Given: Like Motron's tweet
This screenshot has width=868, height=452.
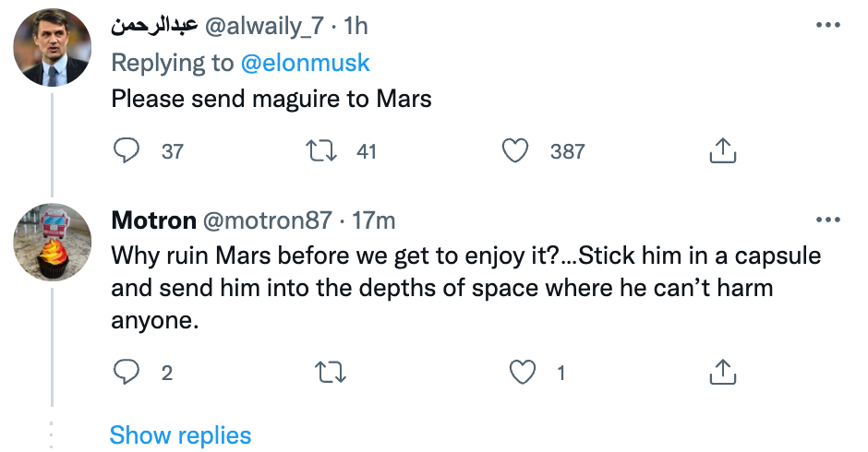Looking at the screenshot, I should pyautogui.click(x=524, y=373).
